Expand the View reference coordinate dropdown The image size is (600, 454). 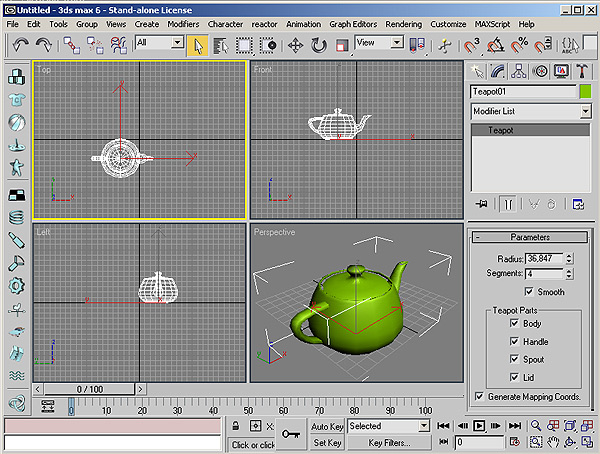pyautogui.click(x=397, y=44)
